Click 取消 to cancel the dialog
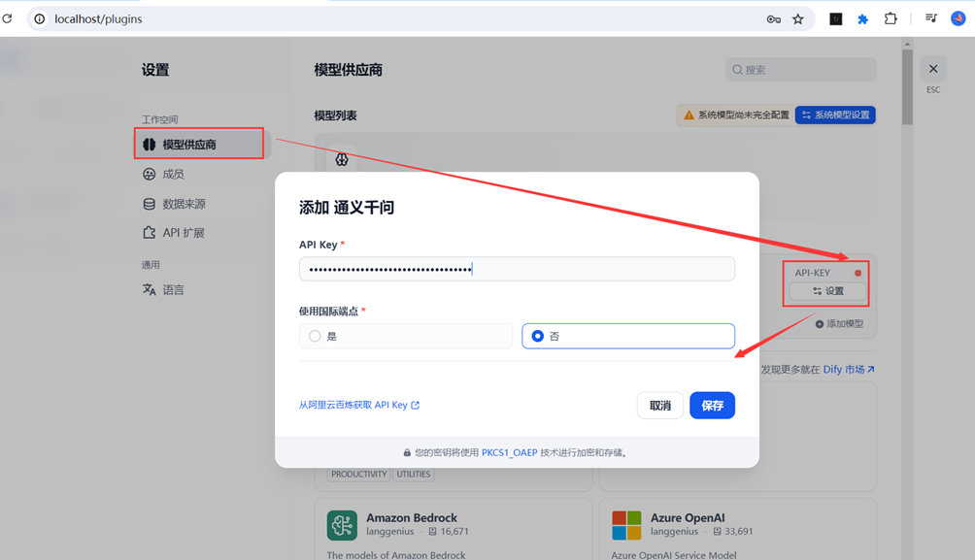The width and height of the screenshot is (975, 560). coord(659,406)
